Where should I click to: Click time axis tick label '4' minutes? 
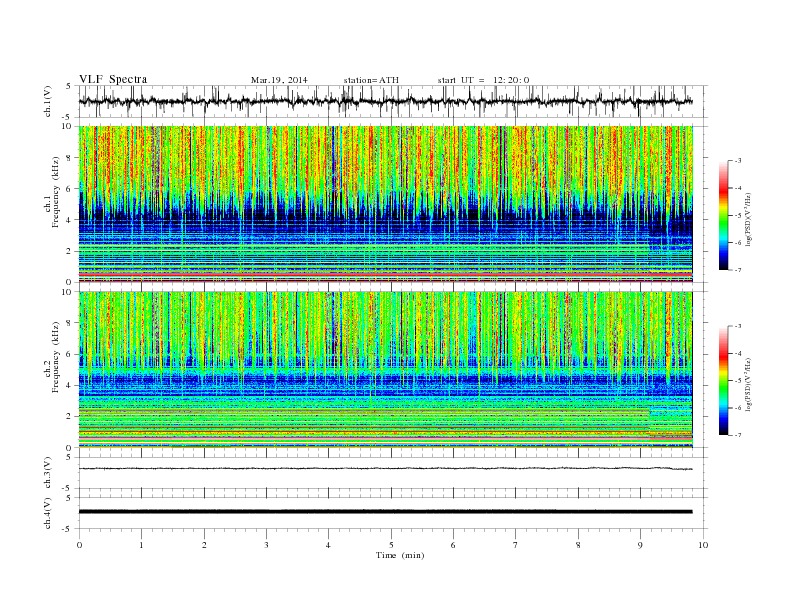(328, 545)
